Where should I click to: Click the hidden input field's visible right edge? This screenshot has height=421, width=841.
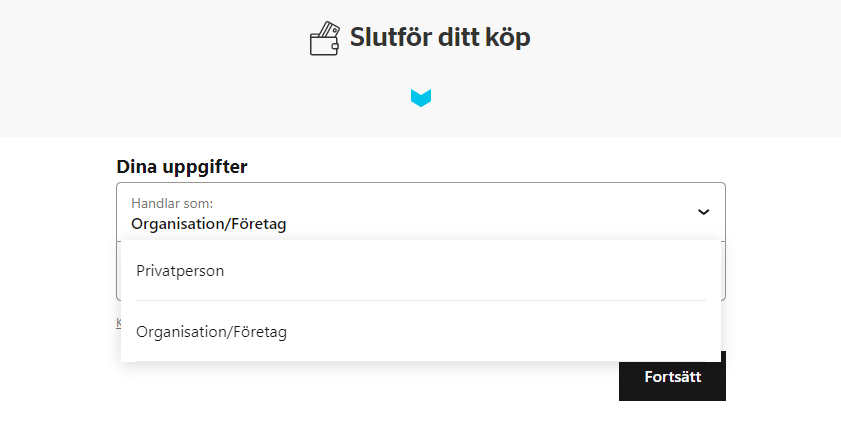[x=723, y=271]
